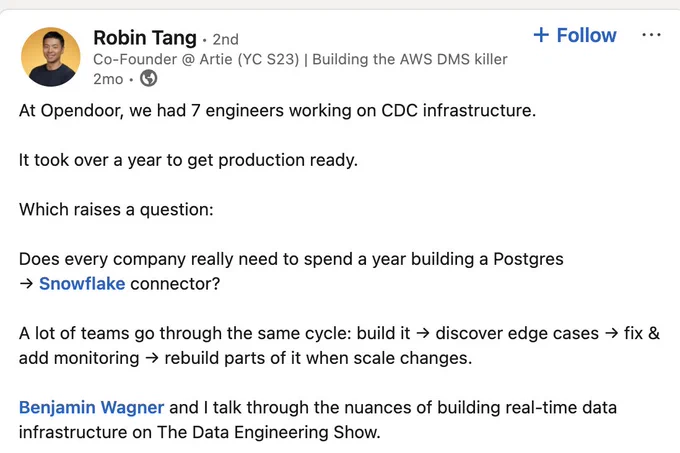Open the Robin Tang name link
This screenshot has height=453, width=680.
coord(145,38)
